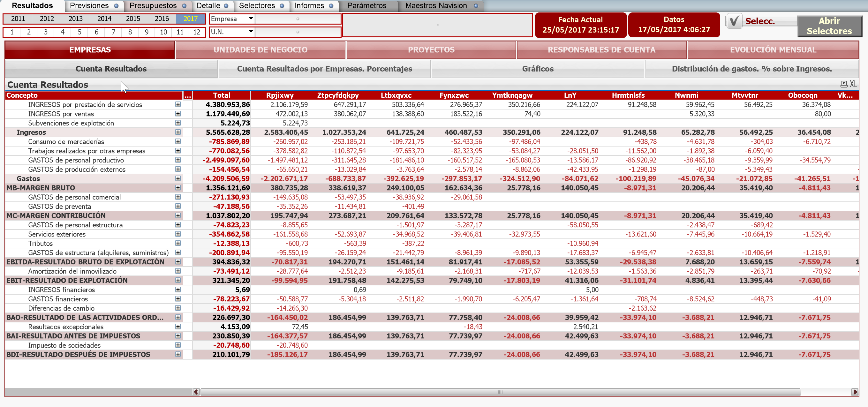Expand Servicios exteriores row
This screenshot has height=407, width=868.
(178, 234)
